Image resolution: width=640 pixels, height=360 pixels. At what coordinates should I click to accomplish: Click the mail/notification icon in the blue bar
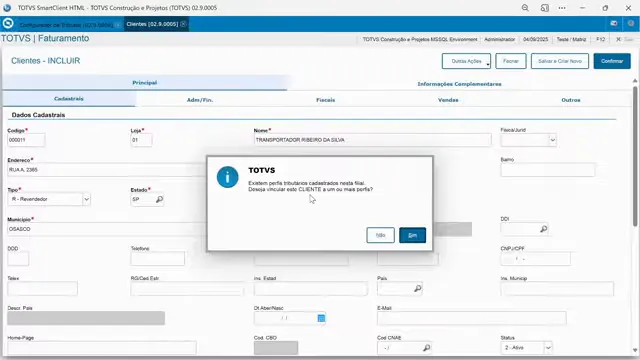[x=613, y=24]
